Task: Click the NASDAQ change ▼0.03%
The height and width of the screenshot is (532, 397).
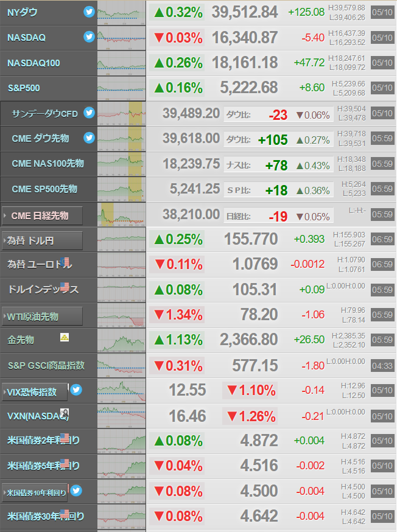Action: click(178, 38)
